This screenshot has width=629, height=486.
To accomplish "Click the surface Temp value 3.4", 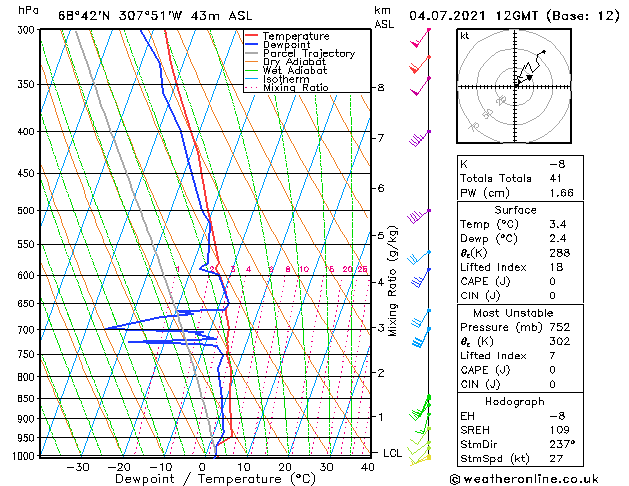I will (x=558, y=224).
